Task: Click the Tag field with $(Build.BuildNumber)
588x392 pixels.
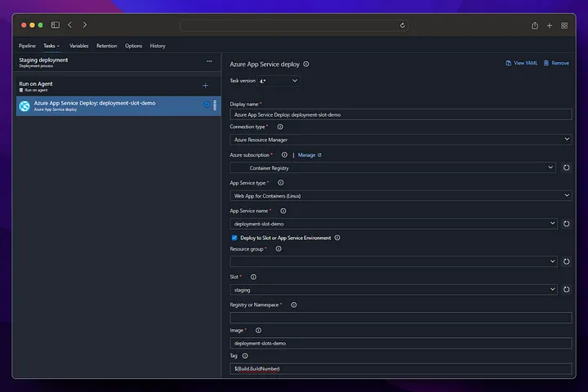Action: pos(400,368)
